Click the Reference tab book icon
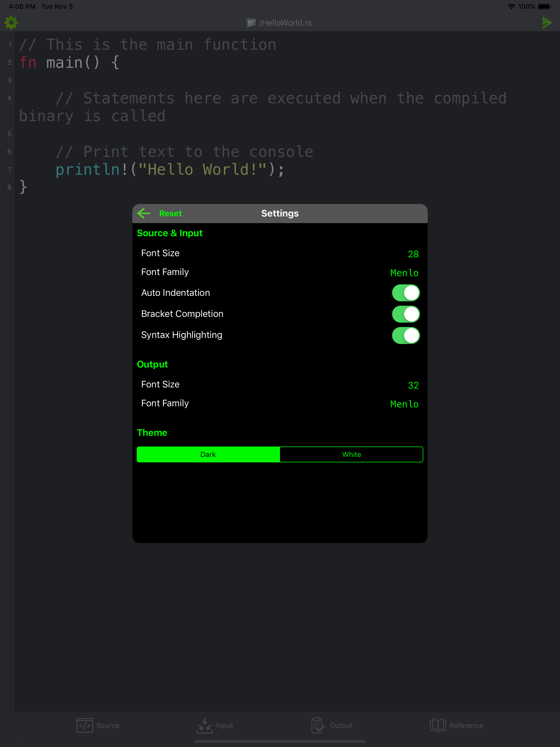Screen dimensions: 560x747 pyautogui.click(x=438, y=725)
